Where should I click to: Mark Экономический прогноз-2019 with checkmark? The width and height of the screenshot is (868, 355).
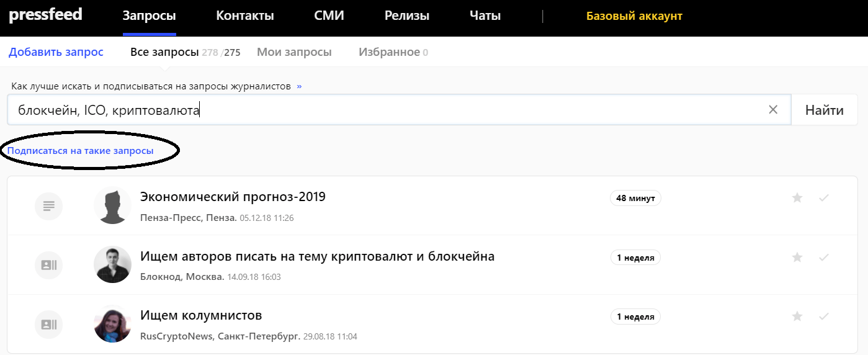click(824, 198)
